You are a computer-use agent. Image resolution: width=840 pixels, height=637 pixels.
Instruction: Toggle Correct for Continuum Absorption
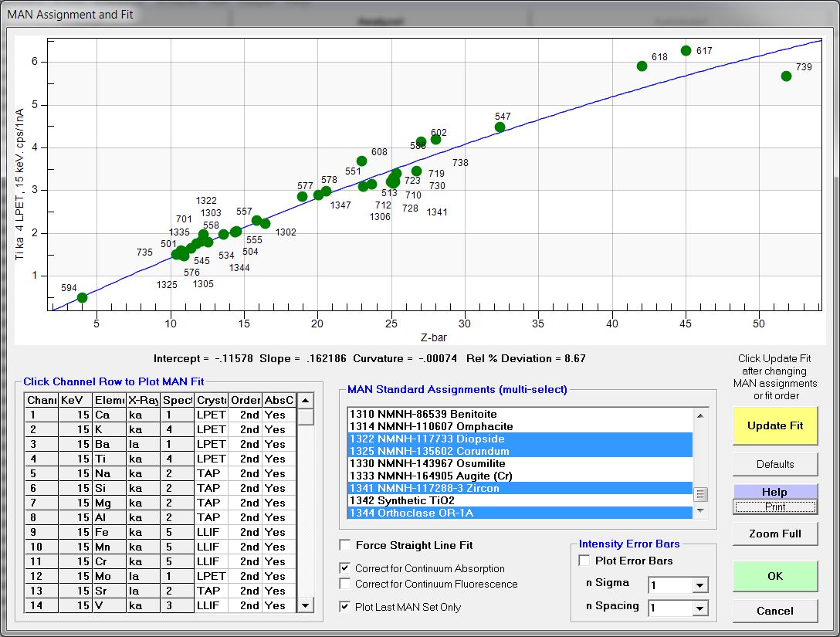[345, 568]
